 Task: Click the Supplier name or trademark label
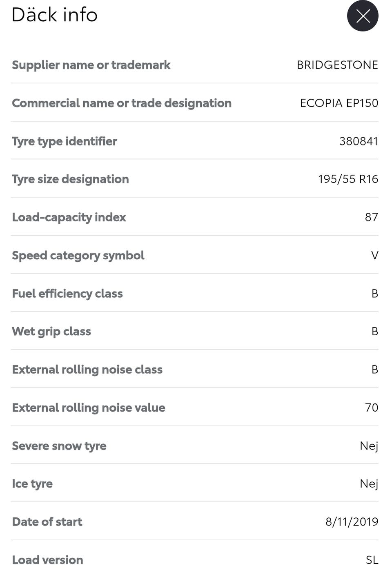[x=91, y=65]
